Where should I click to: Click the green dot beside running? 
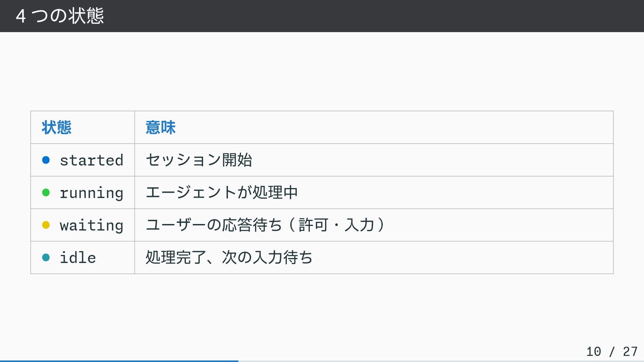click(46, 193)
